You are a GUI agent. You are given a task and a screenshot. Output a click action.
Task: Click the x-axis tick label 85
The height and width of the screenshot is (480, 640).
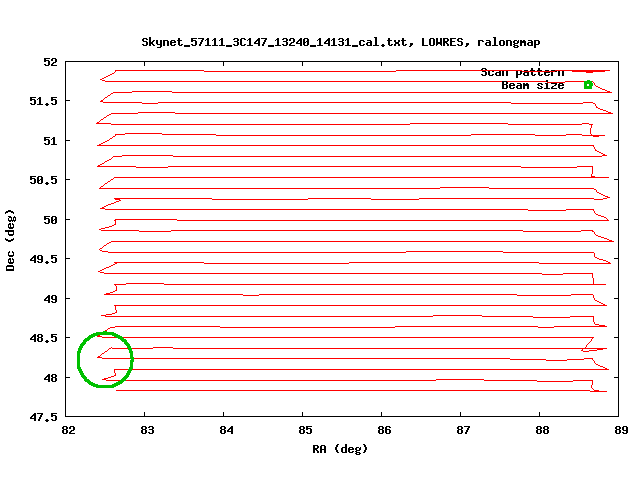305,430
